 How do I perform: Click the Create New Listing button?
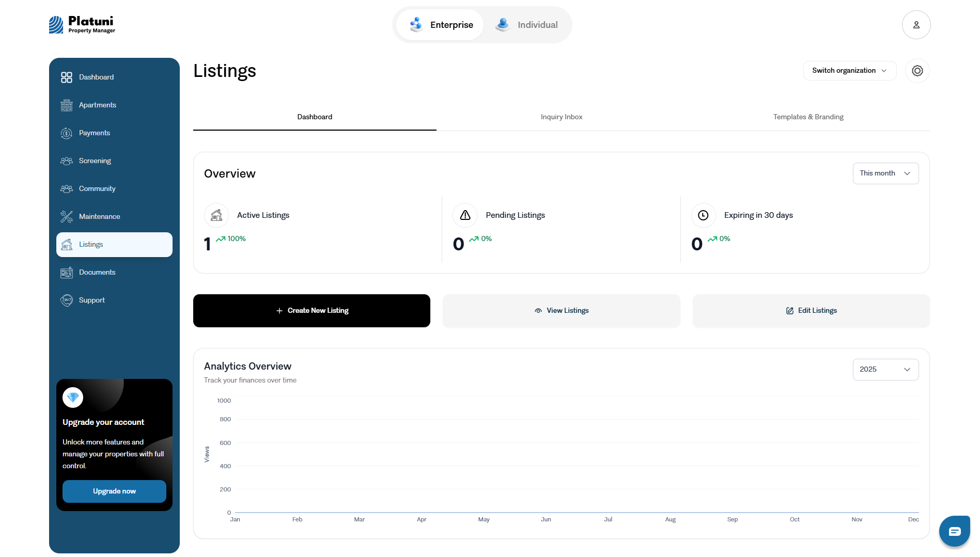pyautogui.click(x=312, y=311)
